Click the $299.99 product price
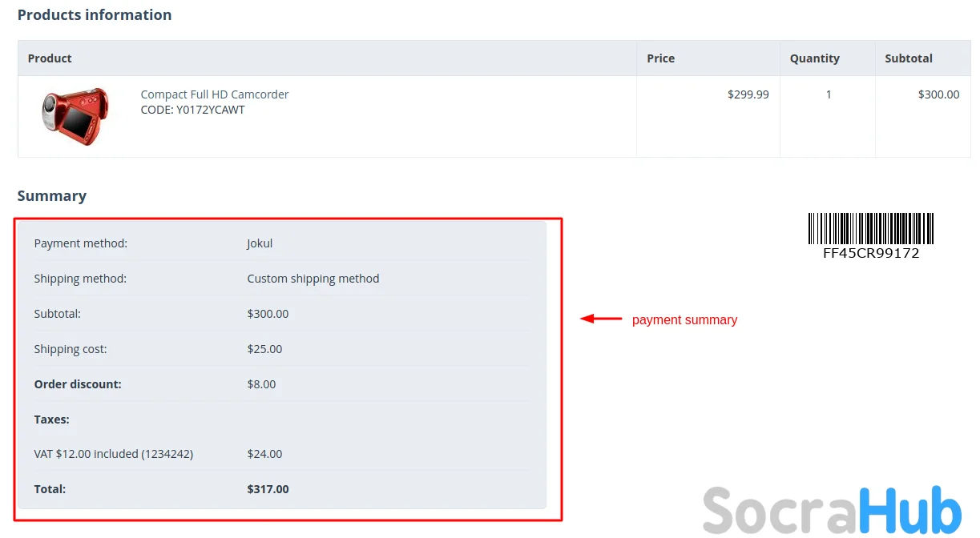Screen dimensions: 980x538 pos(748,94)
